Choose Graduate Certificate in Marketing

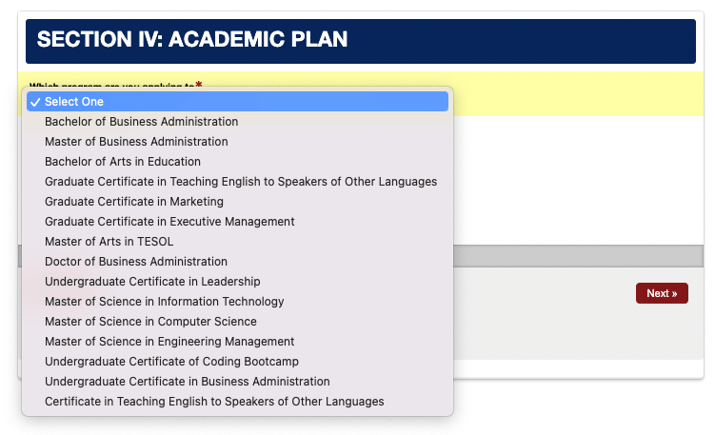coord(237,202)
